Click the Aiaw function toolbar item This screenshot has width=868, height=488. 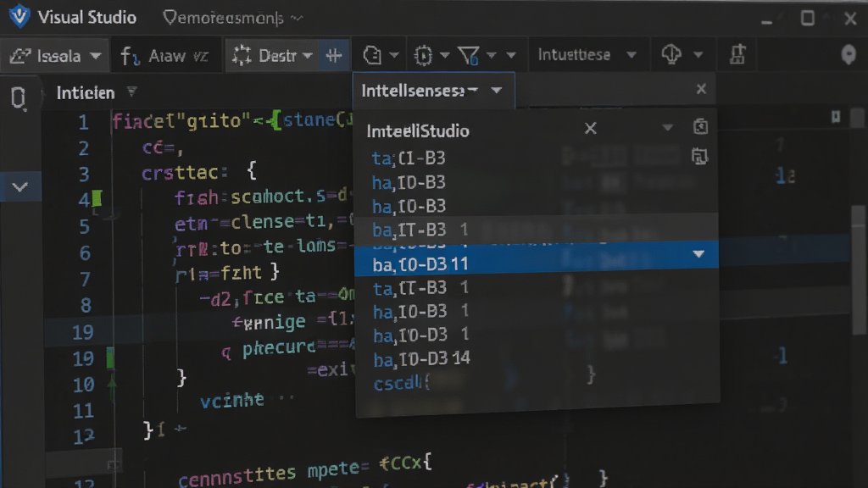pos(164,56)
